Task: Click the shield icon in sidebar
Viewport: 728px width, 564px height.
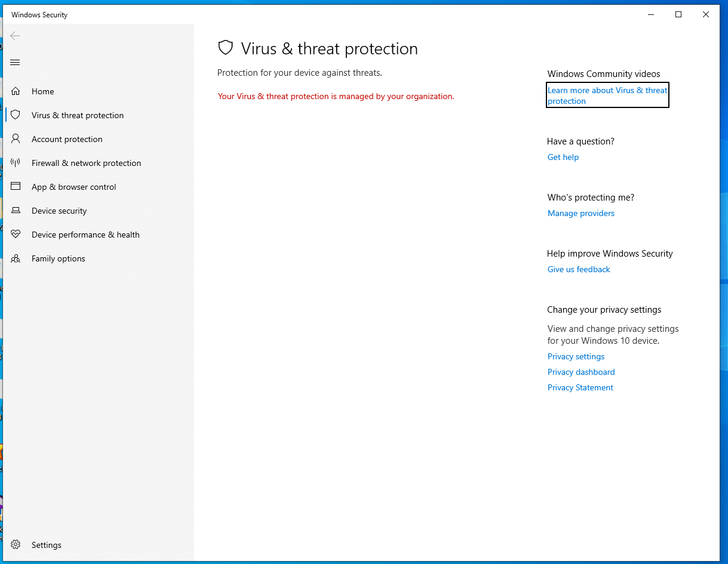Action: click(x=16, y=115)
